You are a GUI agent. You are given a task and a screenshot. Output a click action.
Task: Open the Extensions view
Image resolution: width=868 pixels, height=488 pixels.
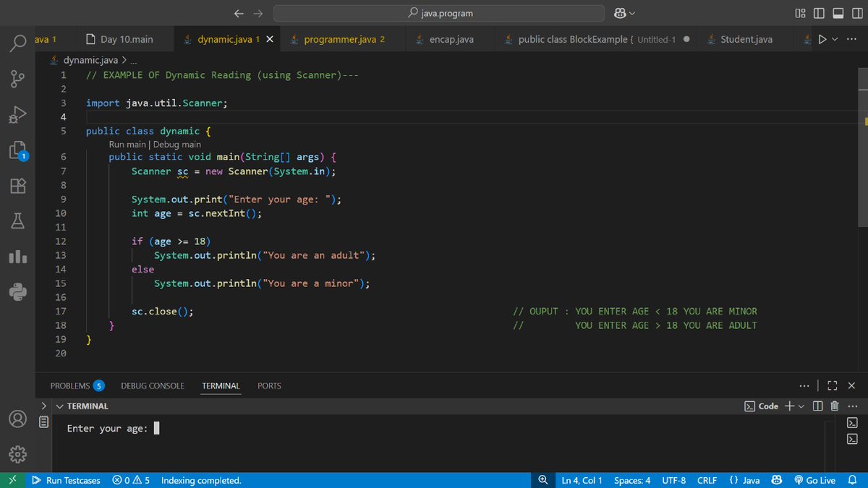(x=17, y=186)
